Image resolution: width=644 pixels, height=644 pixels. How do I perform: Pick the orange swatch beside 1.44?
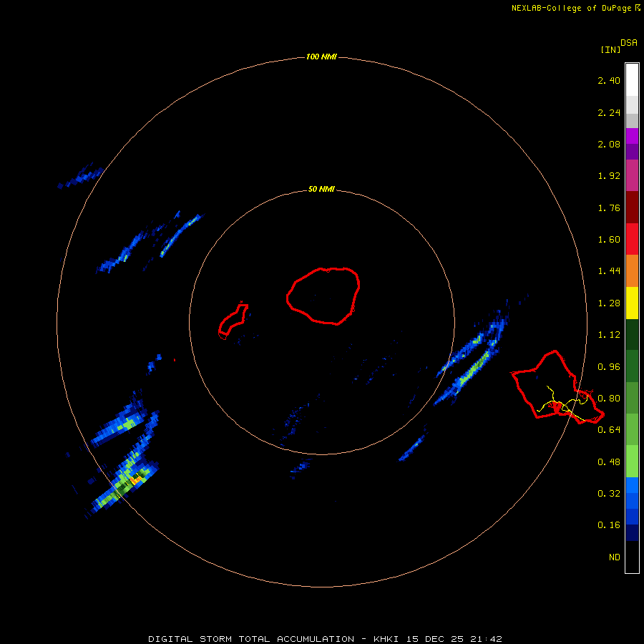632,270
